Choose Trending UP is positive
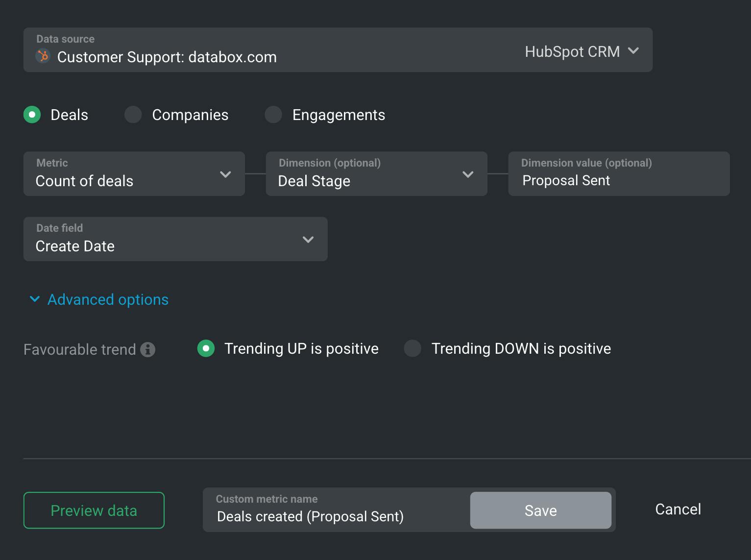The width and height of the screenshot is (751, 560). click(x=206, y=348)
